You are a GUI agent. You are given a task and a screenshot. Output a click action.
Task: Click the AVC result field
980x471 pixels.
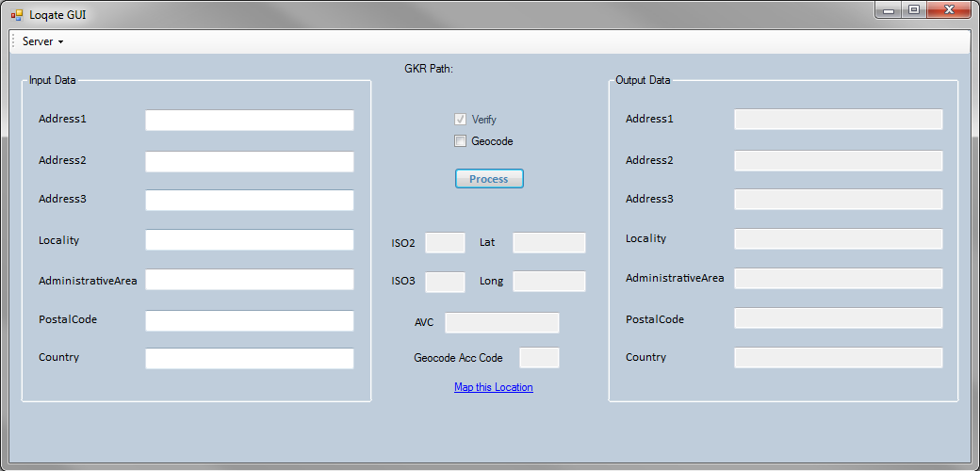502,322
